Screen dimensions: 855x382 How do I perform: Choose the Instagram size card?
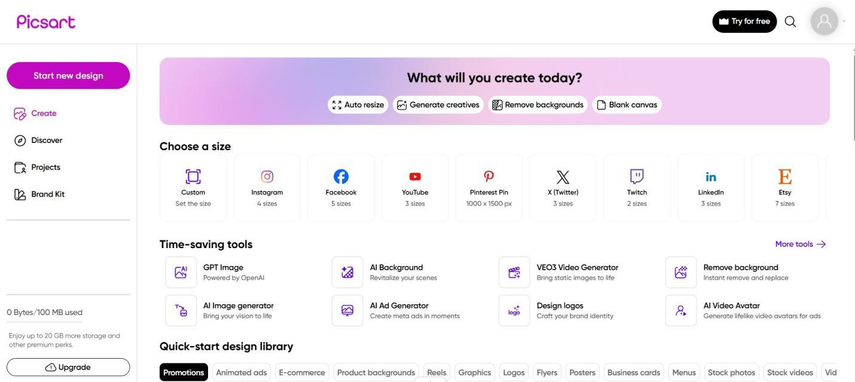(x=267, y=188)
